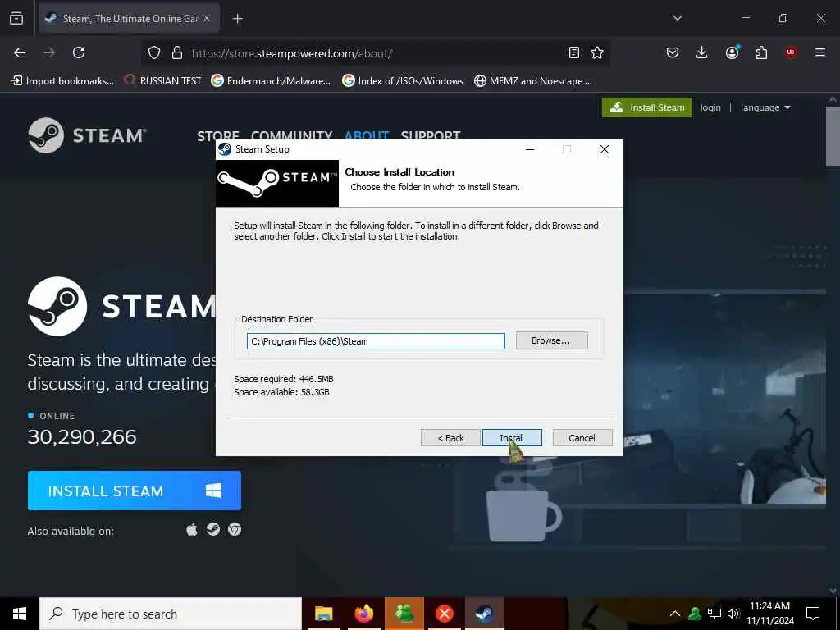
Task: Open the notification center icon
Action: 813,614
